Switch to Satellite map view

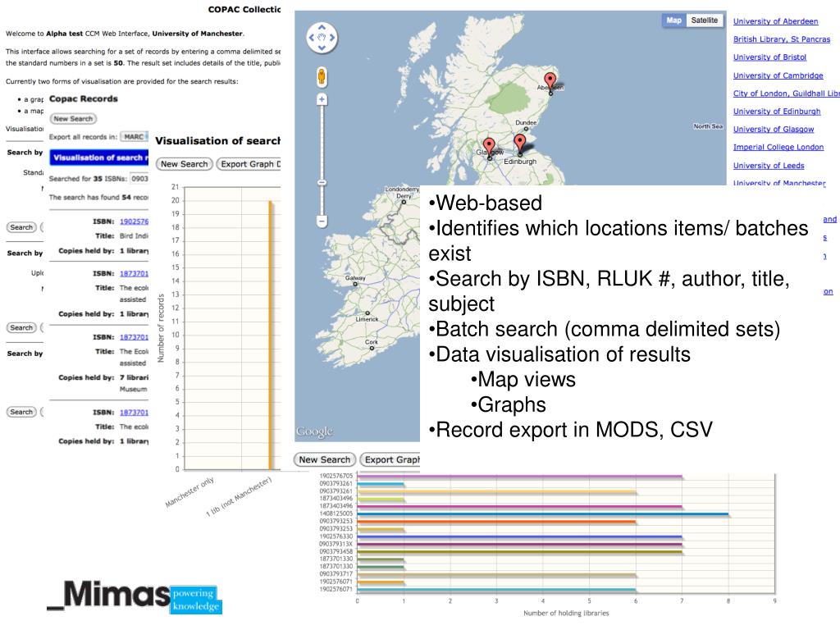pyautogui.click(x=704, y=21)
